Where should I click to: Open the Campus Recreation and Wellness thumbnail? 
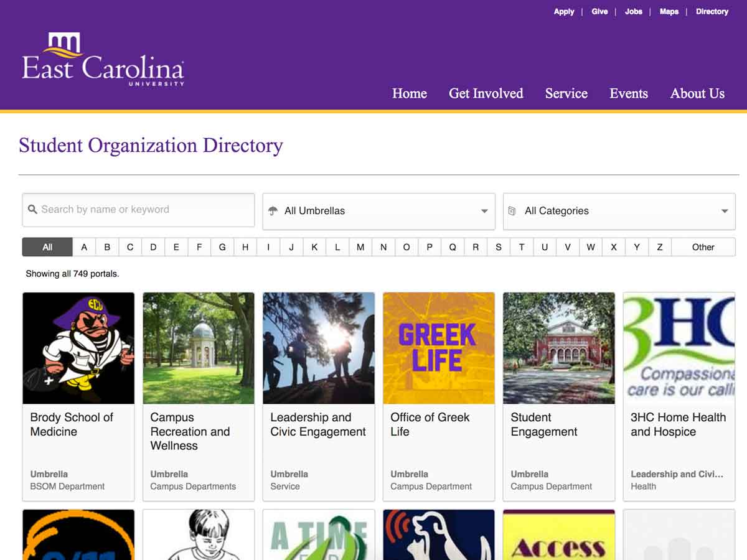click(x=199, y=348)
